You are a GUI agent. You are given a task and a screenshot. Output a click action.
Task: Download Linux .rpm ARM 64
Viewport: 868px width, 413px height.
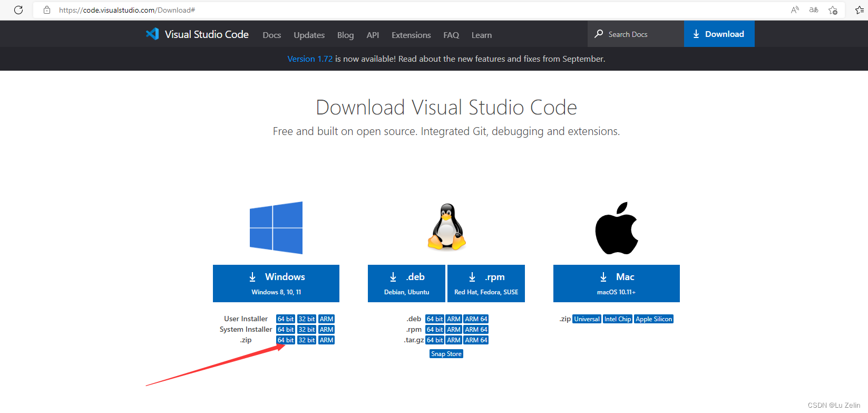click(476, 330)
